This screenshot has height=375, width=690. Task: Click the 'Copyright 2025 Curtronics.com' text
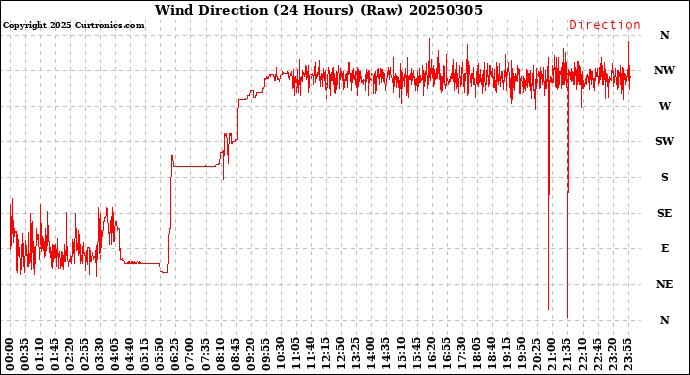73,25
